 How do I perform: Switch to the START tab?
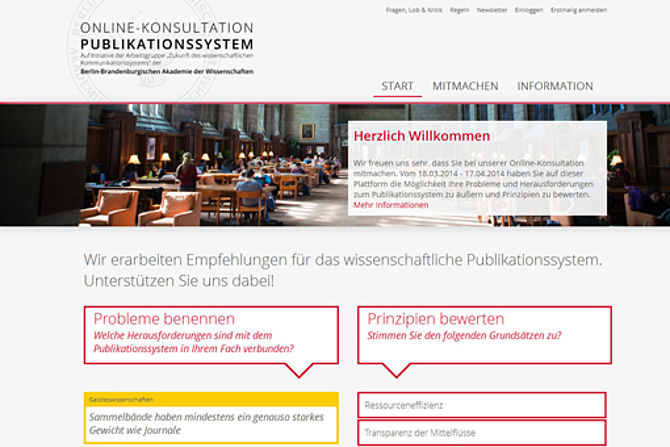point(397,86)
